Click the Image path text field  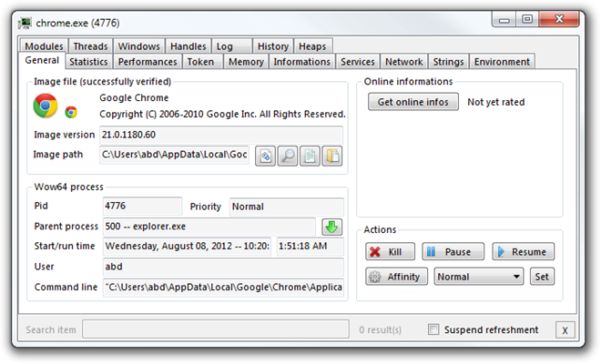point(175,155)
